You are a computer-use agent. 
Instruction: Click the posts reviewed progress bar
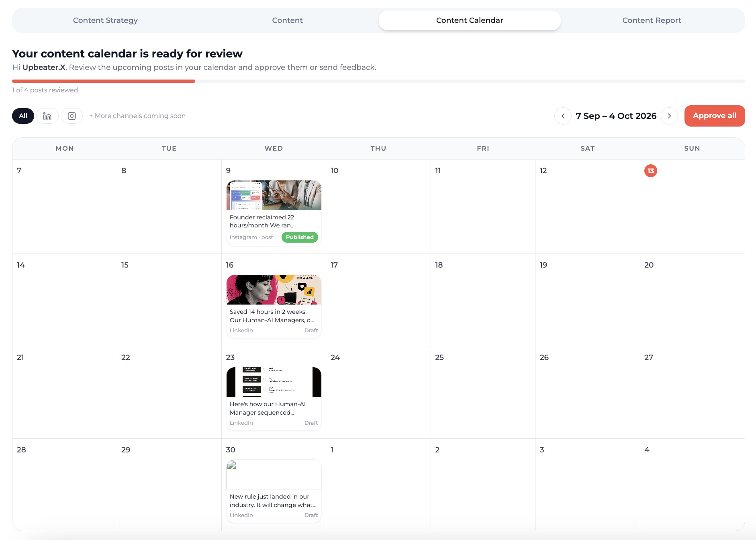[x=378, y=81]
